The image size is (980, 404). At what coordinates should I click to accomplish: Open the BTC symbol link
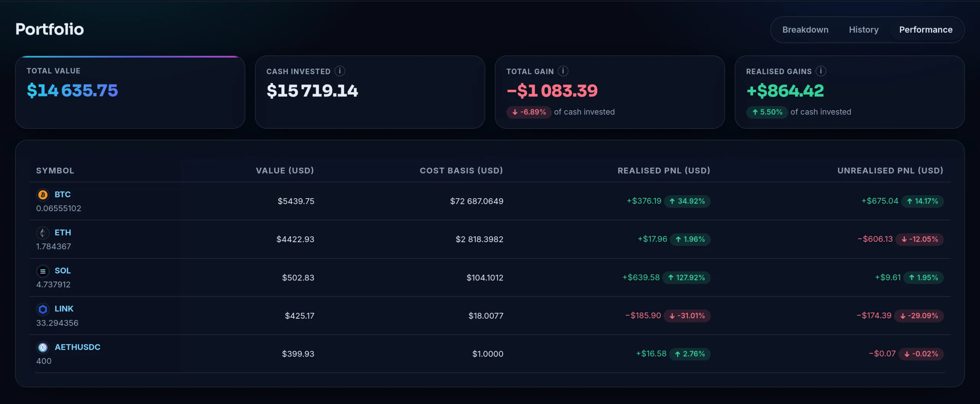click(x=62, y=194)
